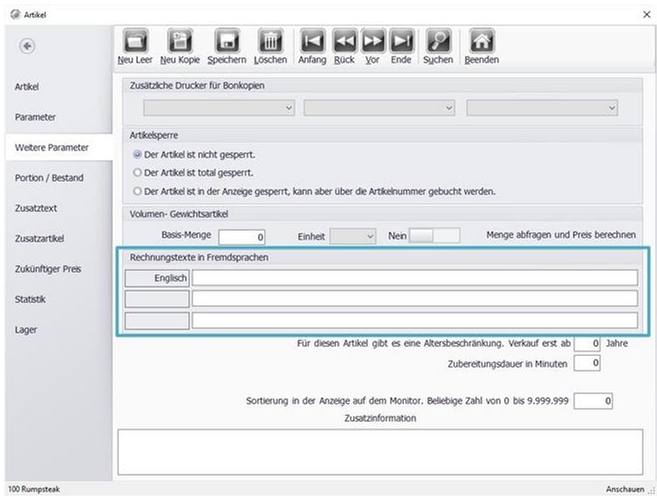This screenshot has width=657, height=497.
Task: Open the third Bonkopien printer dropdown
Action: tap(542, 108)
